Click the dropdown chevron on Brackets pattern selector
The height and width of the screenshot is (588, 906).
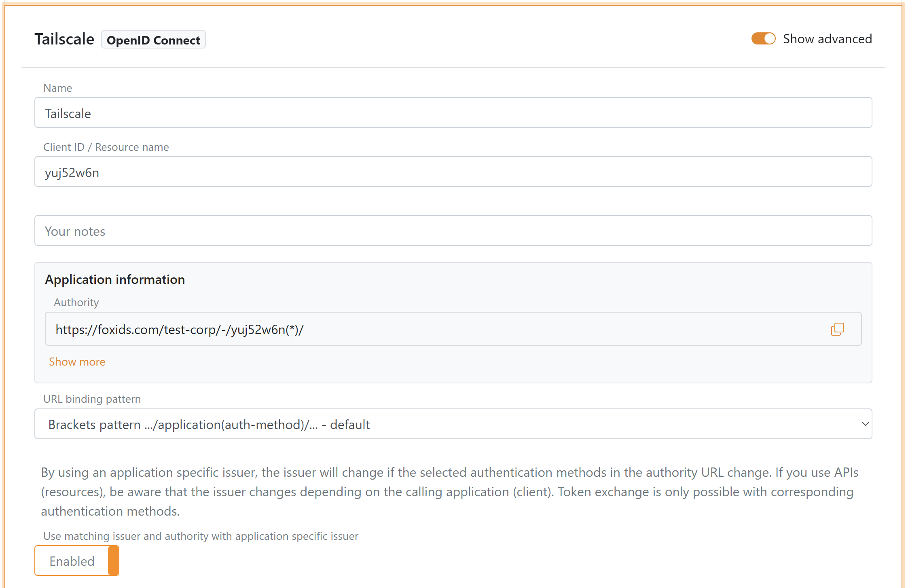point(865,424)
